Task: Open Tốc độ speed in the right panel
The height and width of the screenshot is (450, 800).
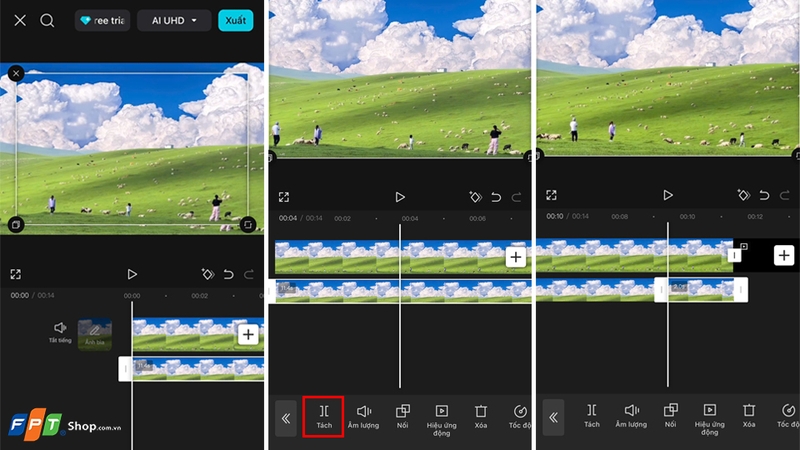Action: [x=788, y=416]
